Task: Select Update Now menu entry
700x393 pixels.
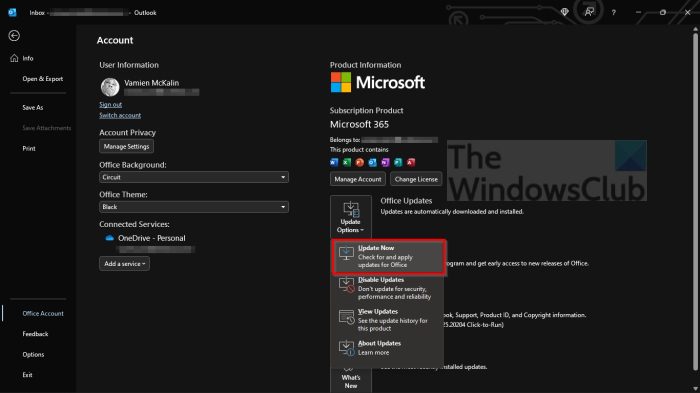Action: point(388,257)
